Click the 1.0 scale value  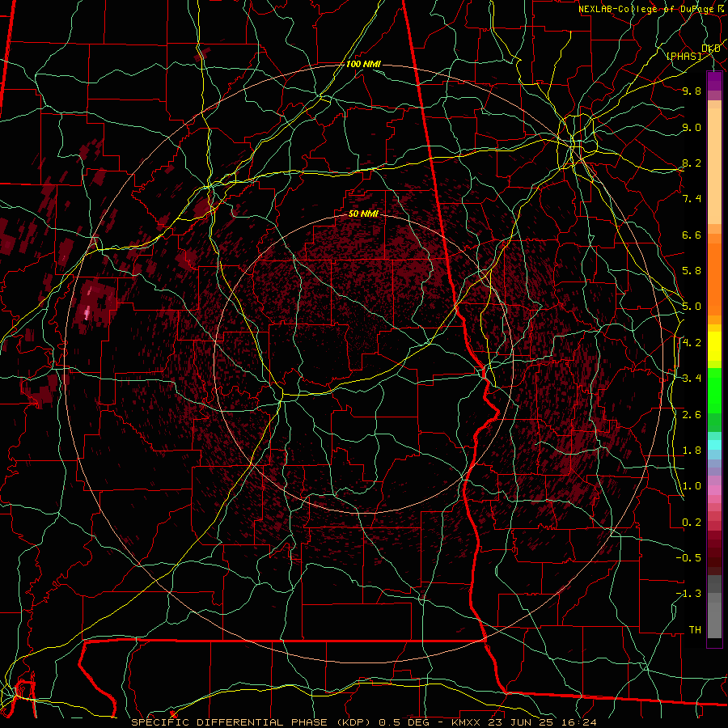(x=692, y=486)
